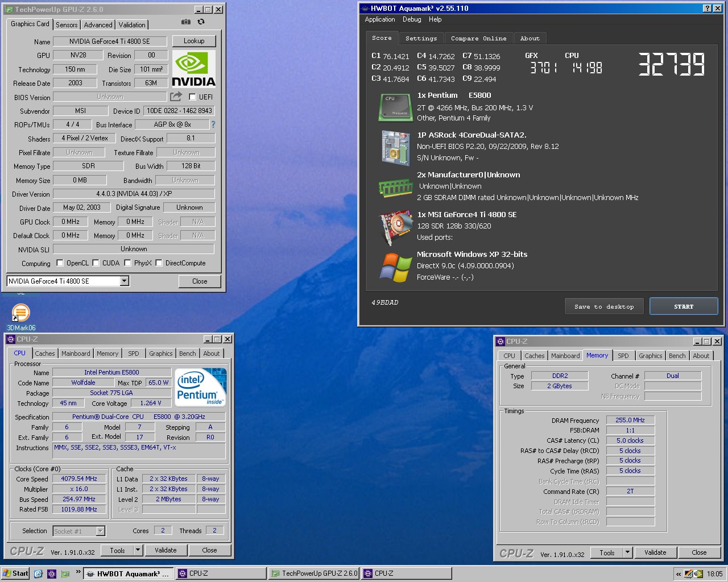The height and width of the screenshot is (582, 728).
Task: Click the Bus Interface question mark icon
Action: (213, 124)
